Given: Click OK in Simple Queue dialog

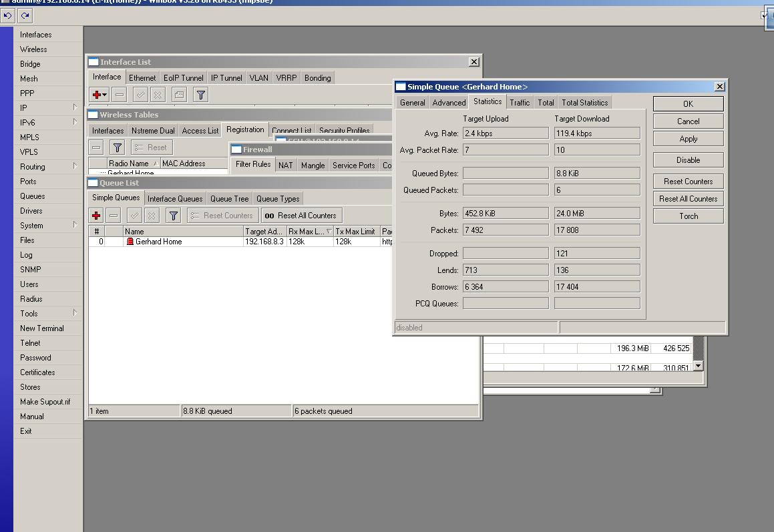Looking at the screenshot, I should pos(688,103).
